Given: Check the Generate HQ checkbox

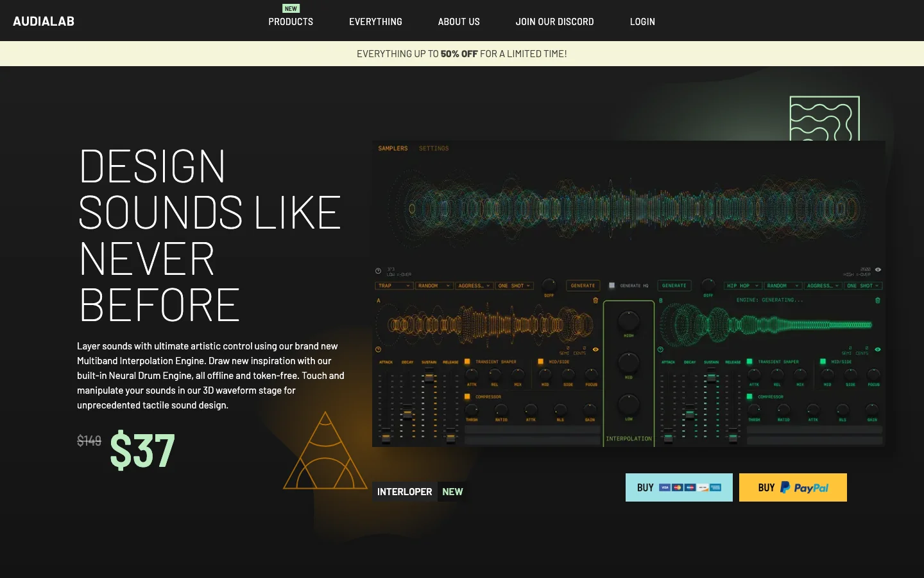Looking at the screenshot, I should [612, 285].
